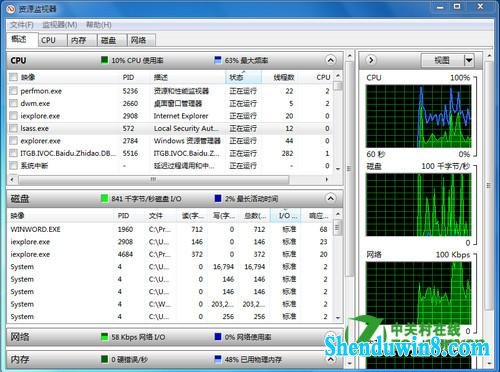
Task: Click the graph pane collapse arrow
Action: [371, 60]
